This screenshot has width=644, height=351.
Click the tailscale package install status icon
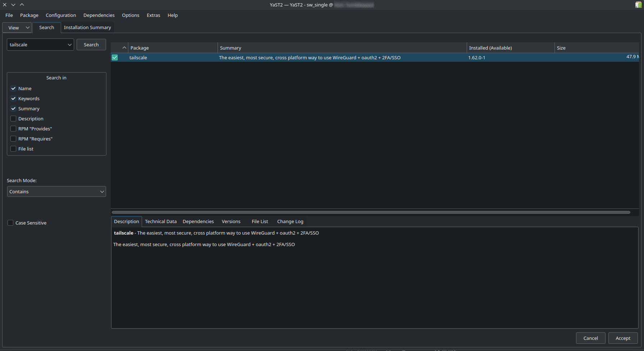click(x=115, y=57)
